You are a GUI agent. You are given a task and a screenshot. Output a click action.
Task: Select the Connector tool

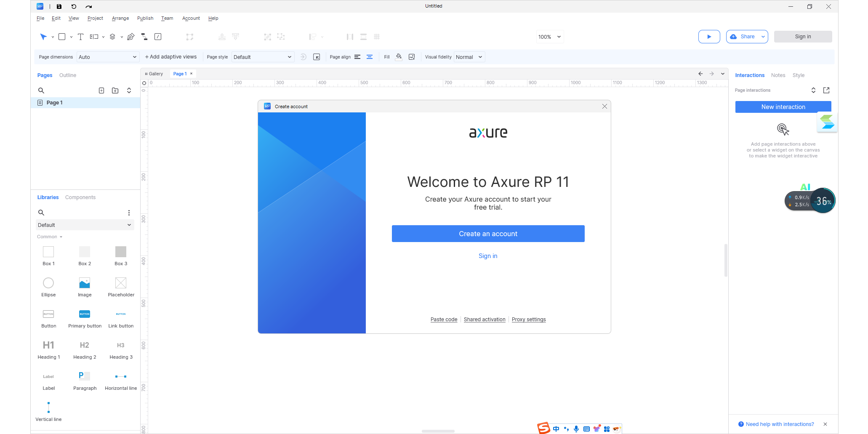(x=144, y=37)
